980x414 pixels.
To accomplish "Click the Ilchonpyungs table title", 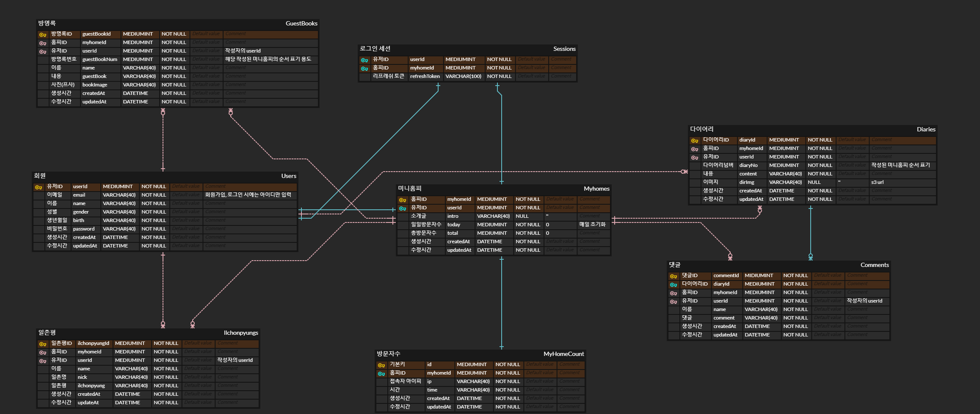I will click(241, 333).
